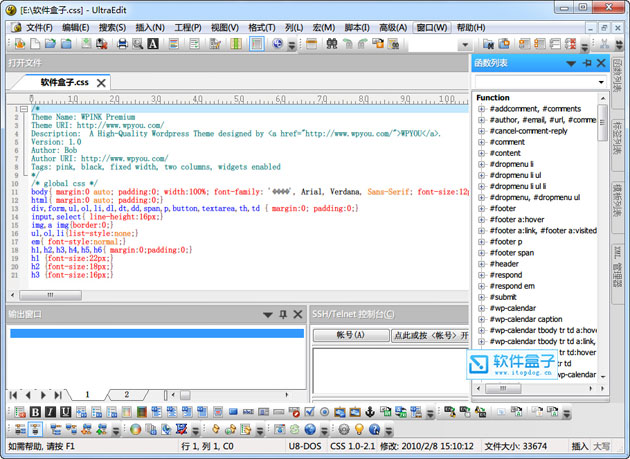630x459 pixels.
Task: Toggle 大写 caps indicator in status bar
Action: [x=601, y=446]
